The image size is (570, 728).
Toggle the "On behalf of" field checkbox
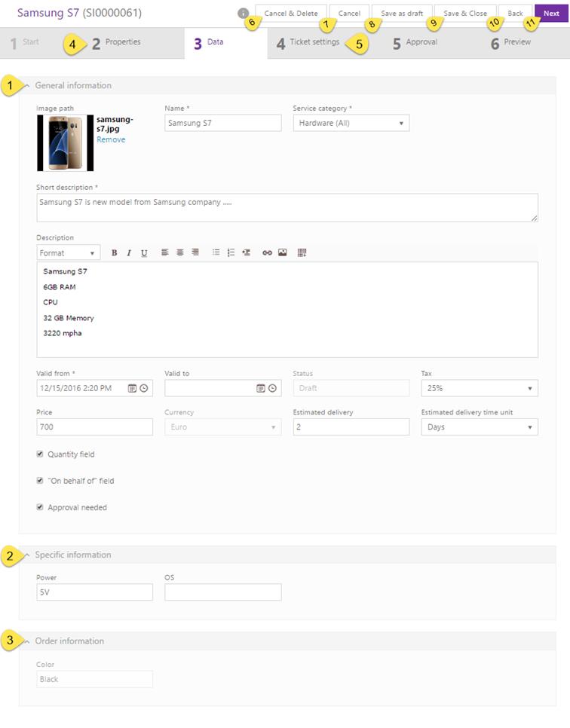[40, 480]
